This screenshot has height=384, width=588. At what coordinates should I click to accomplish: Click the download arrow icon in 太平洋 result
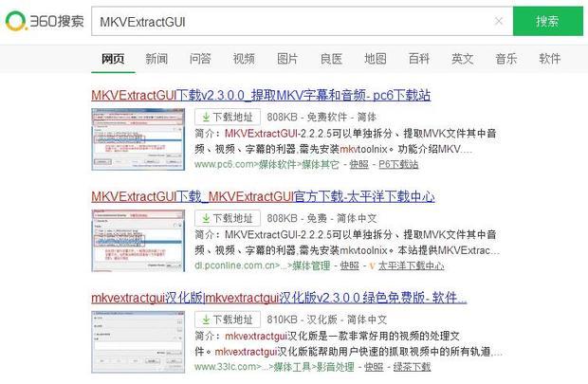(206, 219)
